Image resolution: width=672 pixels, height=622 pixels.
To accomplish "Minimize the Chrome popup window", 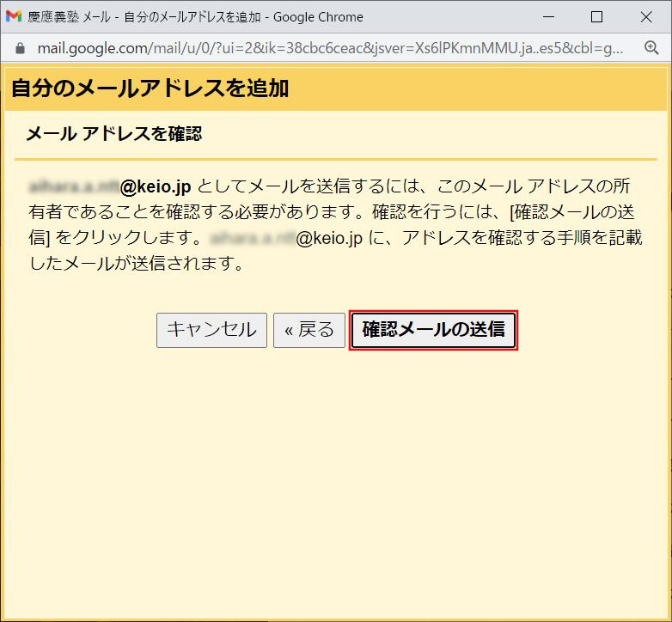I will point(550,17).
